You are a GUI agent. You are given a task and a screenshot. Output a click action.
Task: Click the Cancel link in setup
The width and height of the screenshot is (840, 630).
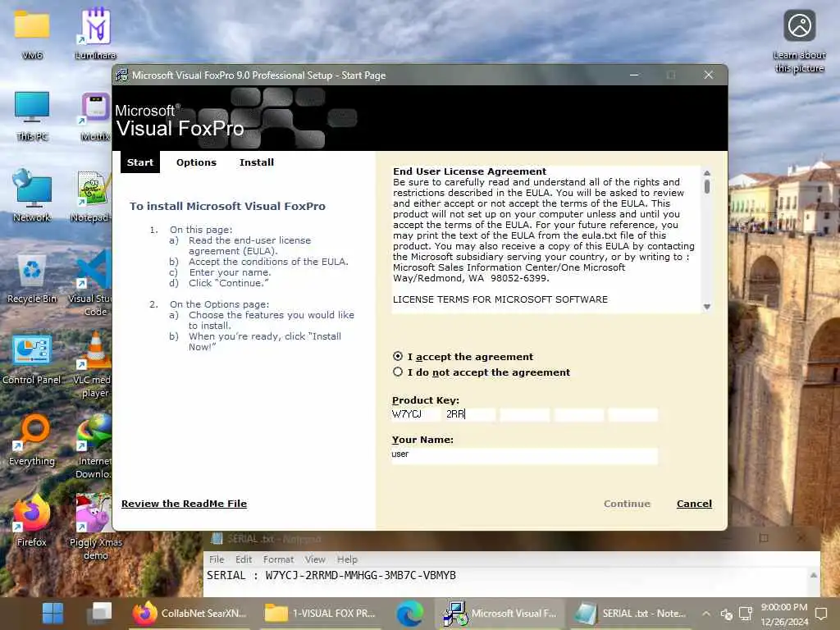(694, 504)
